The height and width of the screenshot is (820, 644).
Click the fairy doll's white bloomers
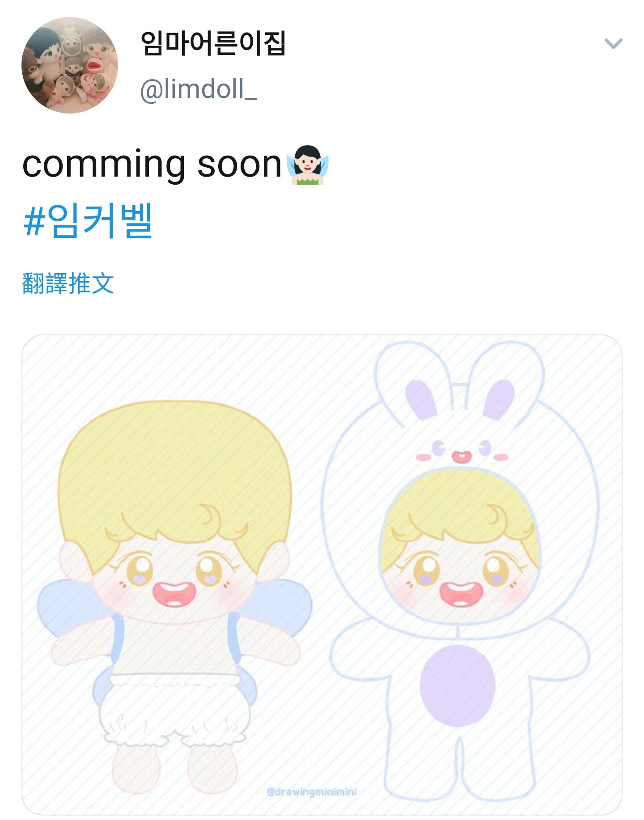[174, 710]
